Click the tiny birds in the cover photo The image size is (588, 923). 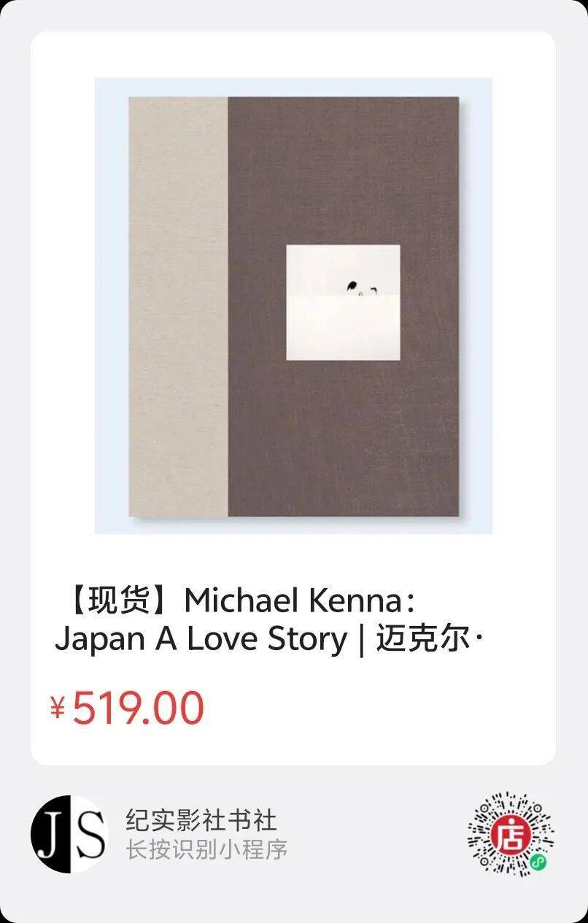coord(359,287)
